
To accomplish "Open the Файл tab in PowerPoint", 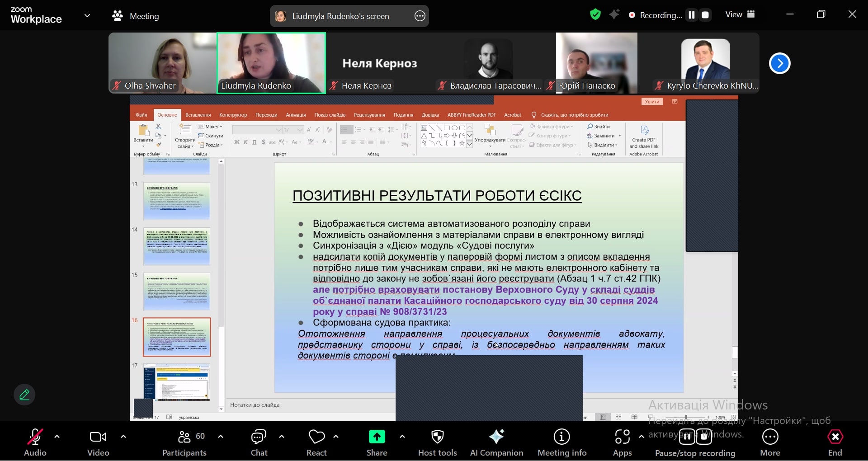I will pos(142,115).
